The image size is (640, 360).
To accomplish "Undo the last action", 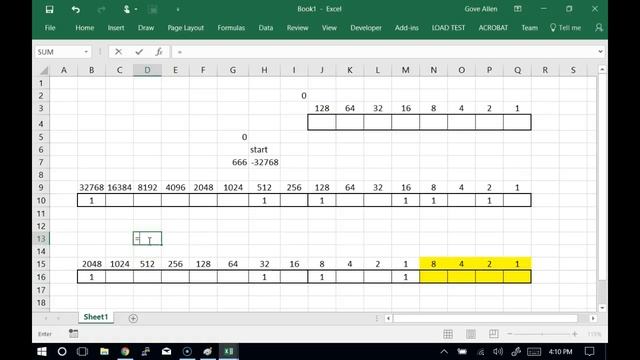I will (76, 9).
